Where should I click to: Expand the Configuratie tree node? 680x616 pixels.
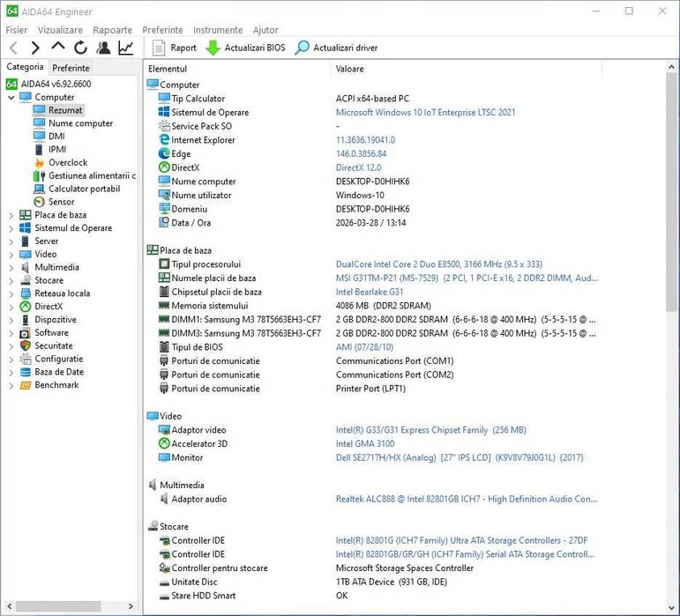coord(11,360)
